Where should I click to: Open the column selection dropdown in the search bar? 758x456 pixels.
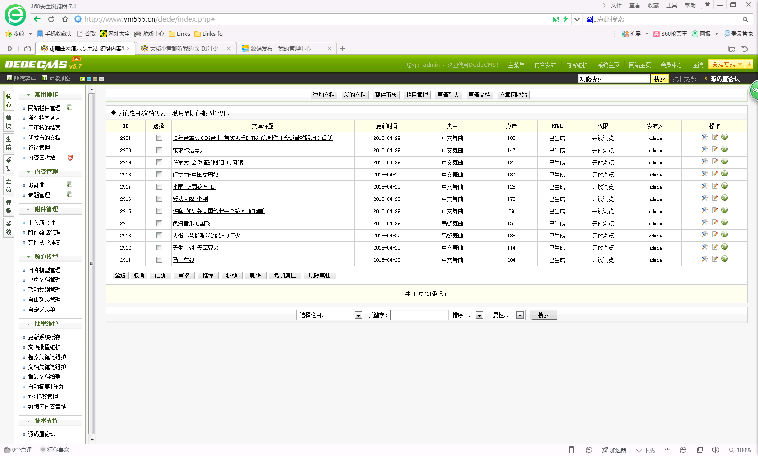pos(329,315)
